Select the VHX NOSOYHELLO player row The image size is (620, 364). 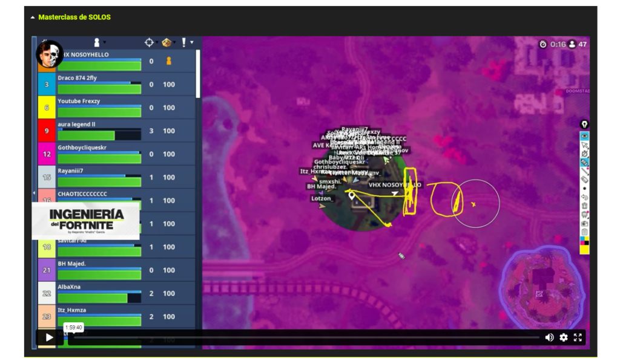click(117, 61)
